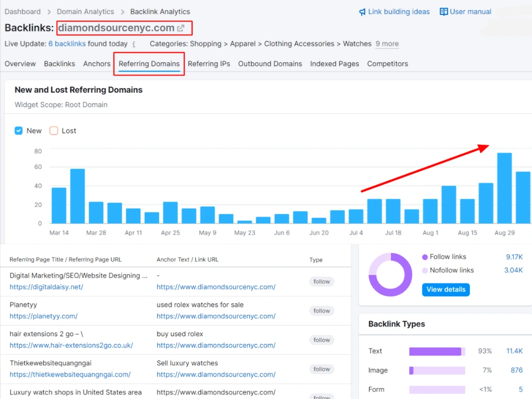Viewport: 532px width, 399px height.
Task: Open external link icon beside diamondsourcenyc.com
Action: [x=181, y=28]
